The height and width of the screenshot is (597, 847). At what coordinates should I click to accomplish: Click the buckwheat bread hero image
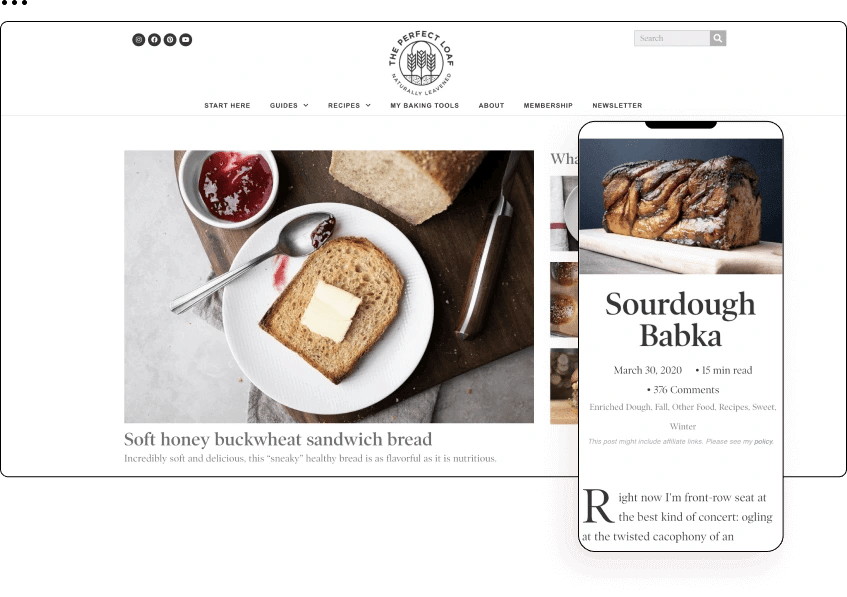329,286
